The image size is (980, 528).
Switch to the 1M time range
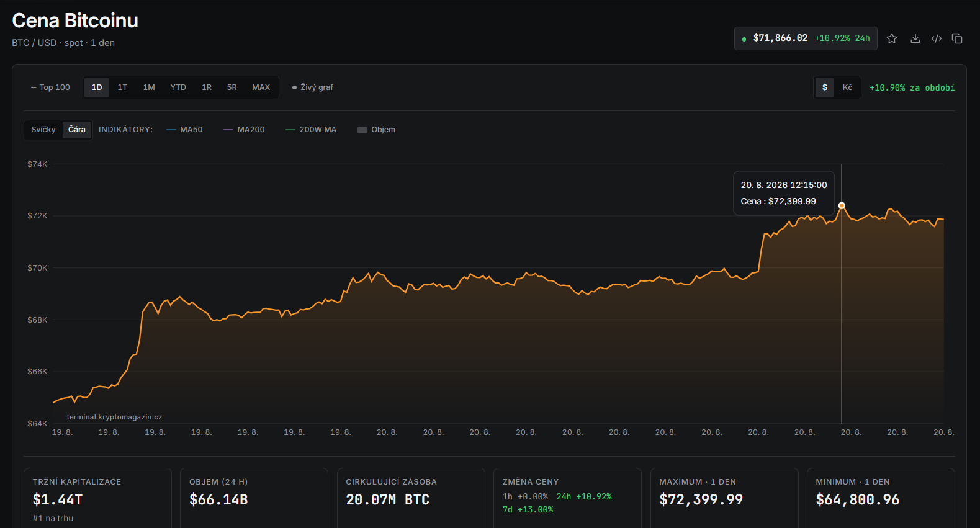tap(149, 87)
